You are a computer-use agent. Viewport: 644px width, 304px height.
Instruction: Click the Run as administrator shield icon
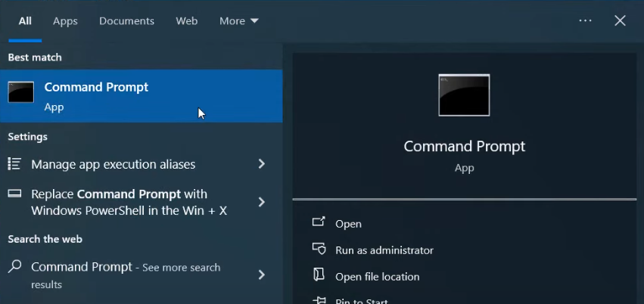click(x=319, y=249)
